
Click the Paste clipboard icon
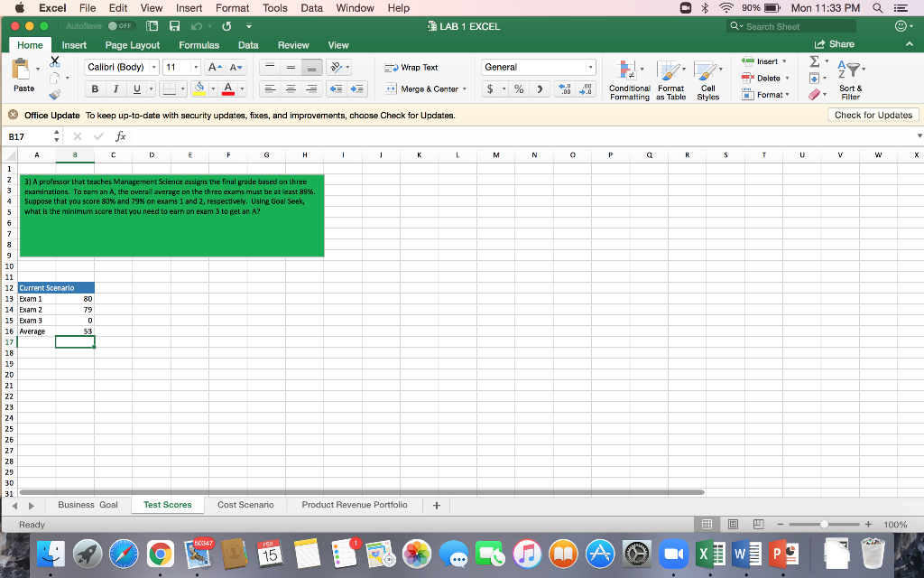[x=22, y=70]
